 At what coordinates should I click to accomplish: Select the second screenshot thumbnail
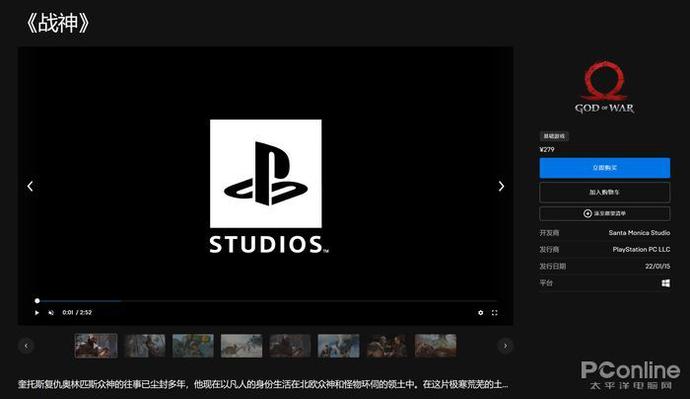click(144, 346)
